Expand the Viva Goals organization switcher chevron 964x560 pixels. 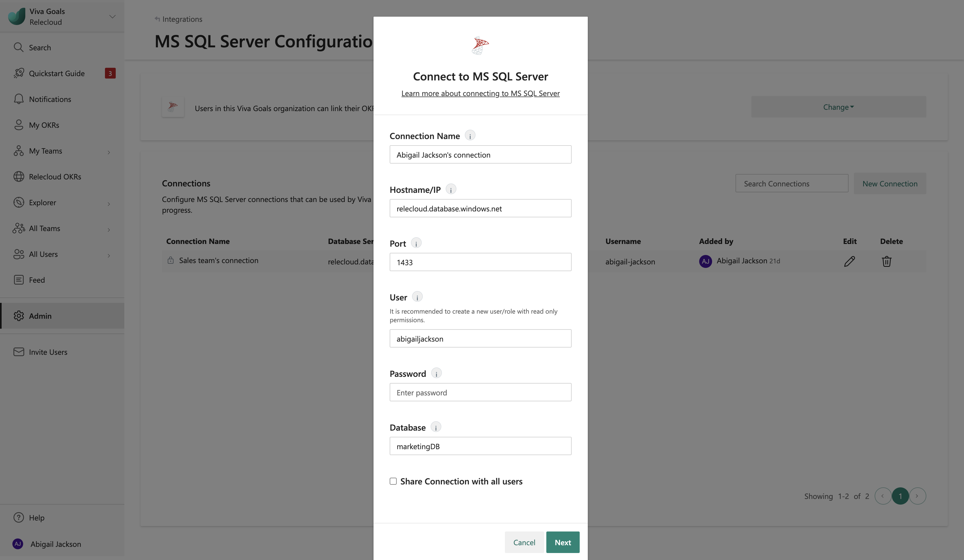coord(112,16)
